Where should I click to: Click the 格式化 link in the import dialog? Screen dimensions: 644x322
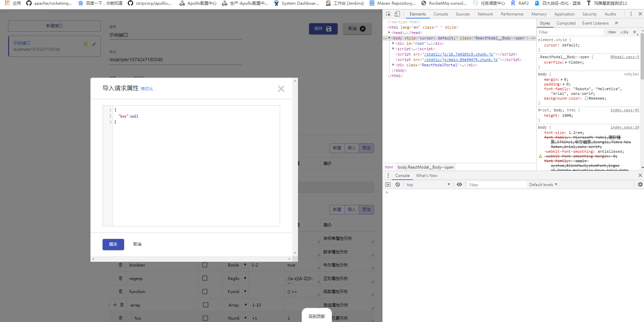tap(147, 88)
